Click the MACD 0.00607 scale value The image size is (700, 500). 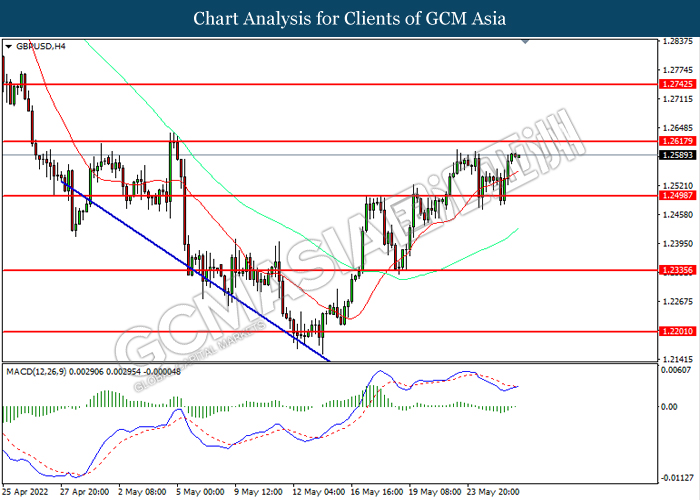678,370
